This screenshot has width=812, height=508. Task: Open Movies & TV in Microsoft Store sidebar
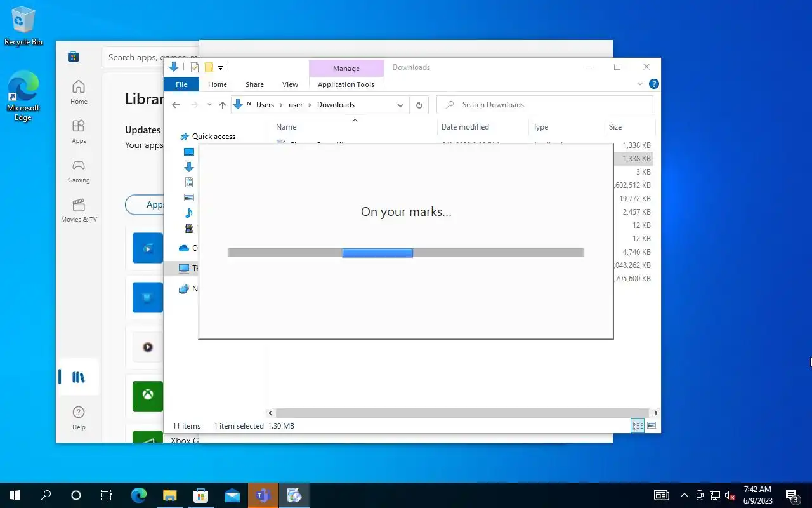tap(79, 210)
